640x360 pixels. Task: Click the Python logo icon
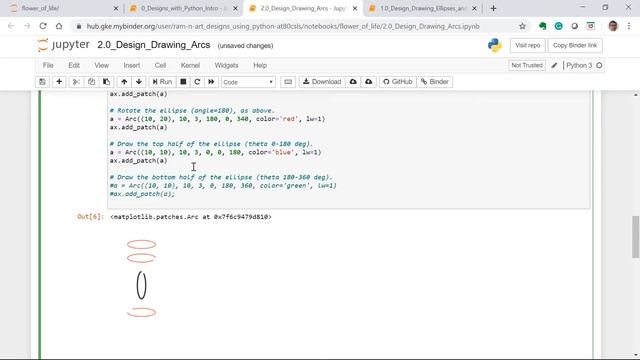tap(495, 45)
